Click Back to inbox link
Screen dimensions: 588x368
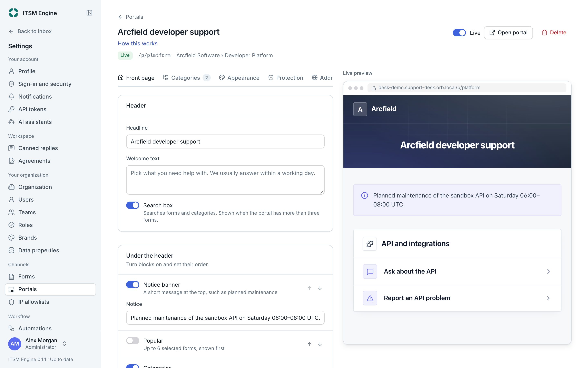pos(30,31)
